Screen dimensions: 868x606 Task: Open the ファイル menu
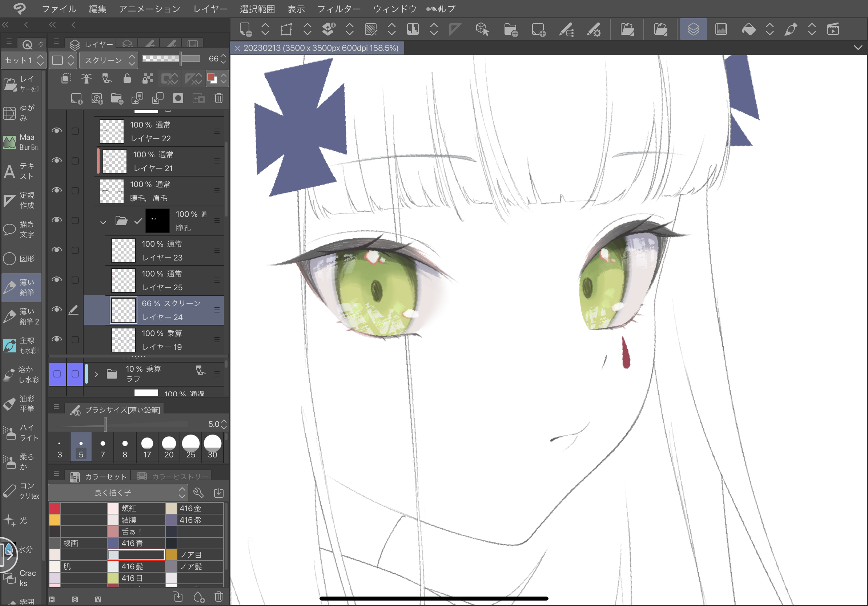59,9
